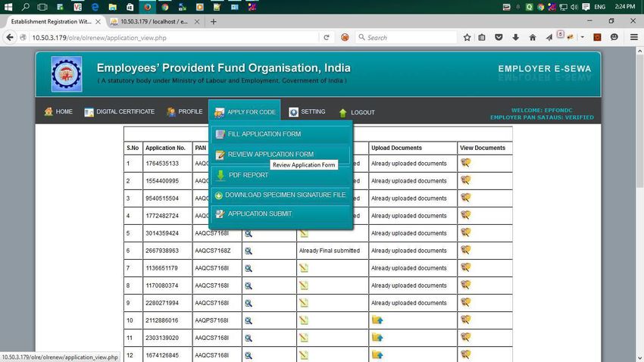Click edit note icon for application 1136651179
The height and width of the screenshot is (362, 644).
(x=304, y=268)
